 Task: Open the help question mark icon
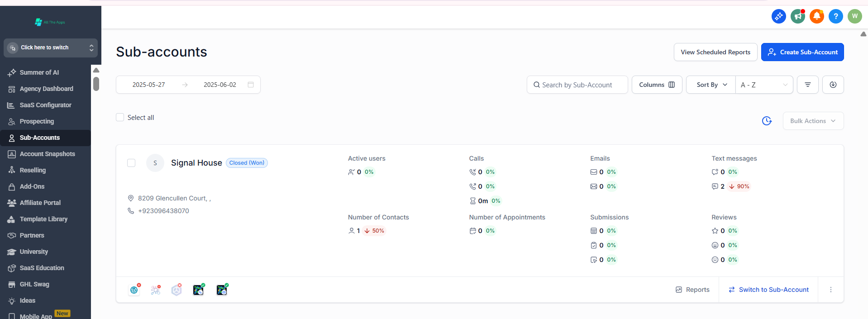(x=835, y=16)
